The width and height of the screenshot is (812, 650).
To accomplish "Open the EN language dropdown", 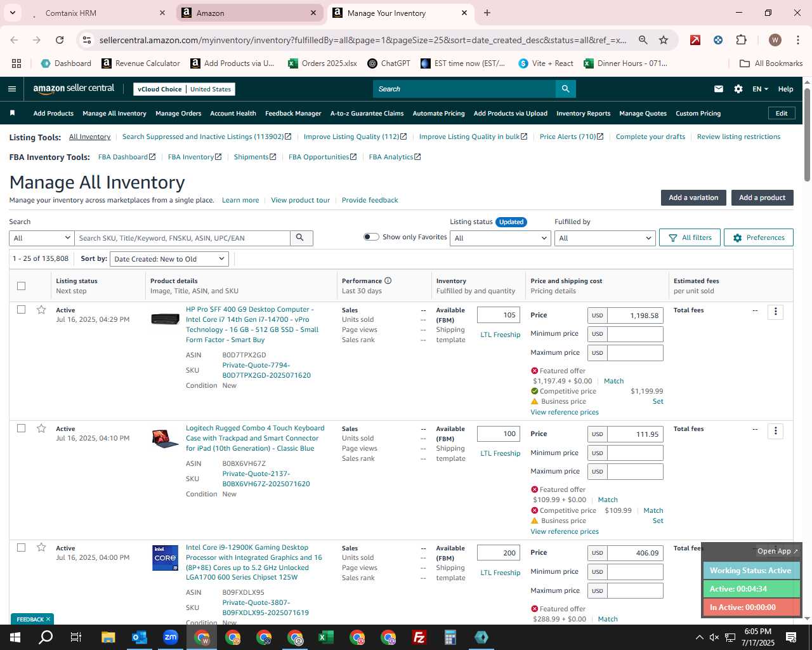I will tap(760, 89).
